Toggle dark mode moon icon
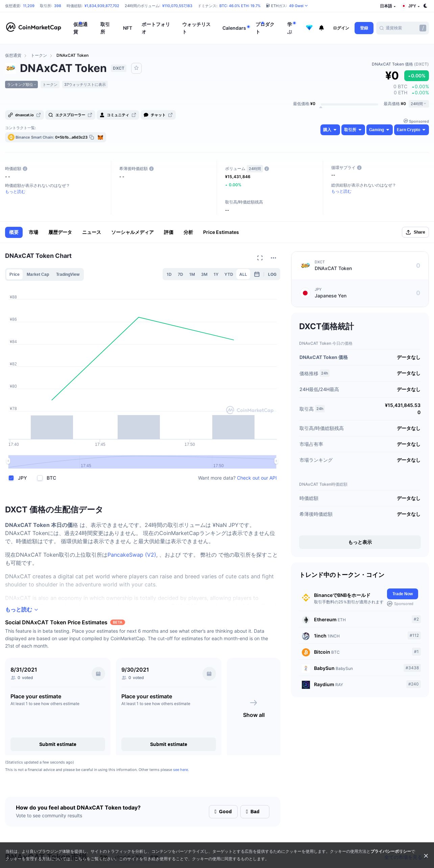The image size is (434, 868). (x=425, y=6)
